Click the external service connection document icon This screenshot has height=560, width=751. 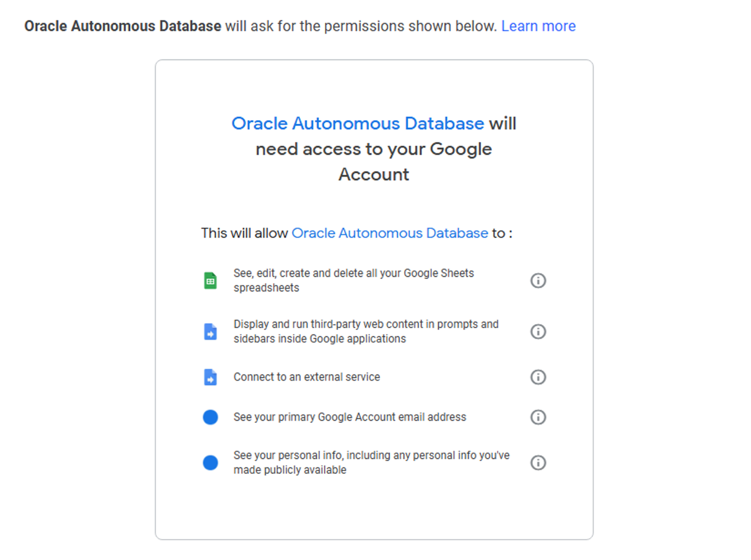click(210, 377)
